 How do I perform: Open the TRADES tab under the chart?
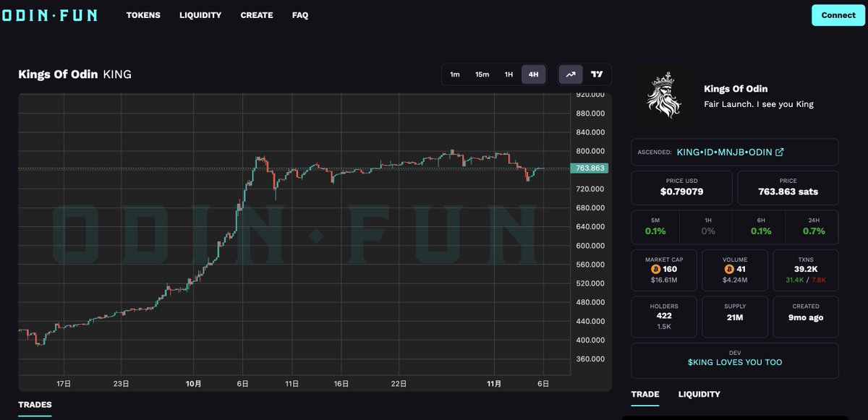pyautogui.click(x=35, y=405)
